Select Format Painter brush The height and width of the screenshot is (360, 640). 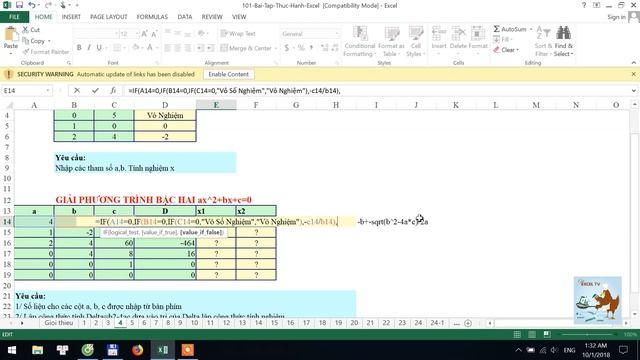pos(46,52)
